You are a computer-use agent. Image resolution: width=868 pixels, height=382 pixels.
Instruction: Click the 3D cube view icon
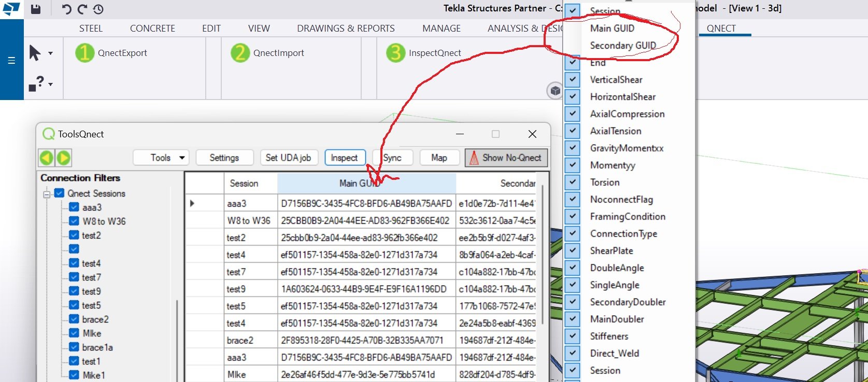tap(555, 91)
